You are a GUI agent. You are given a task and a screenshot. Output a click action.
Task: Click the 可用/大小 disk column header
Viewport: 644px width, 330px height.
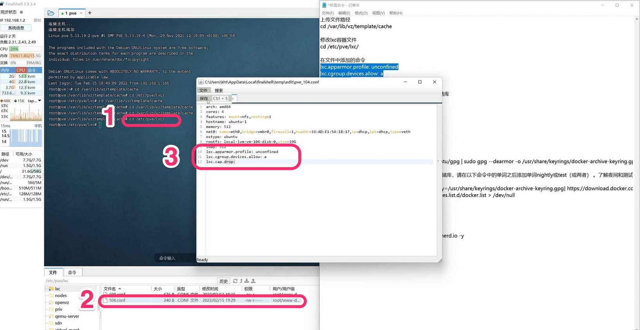[24, 154]
